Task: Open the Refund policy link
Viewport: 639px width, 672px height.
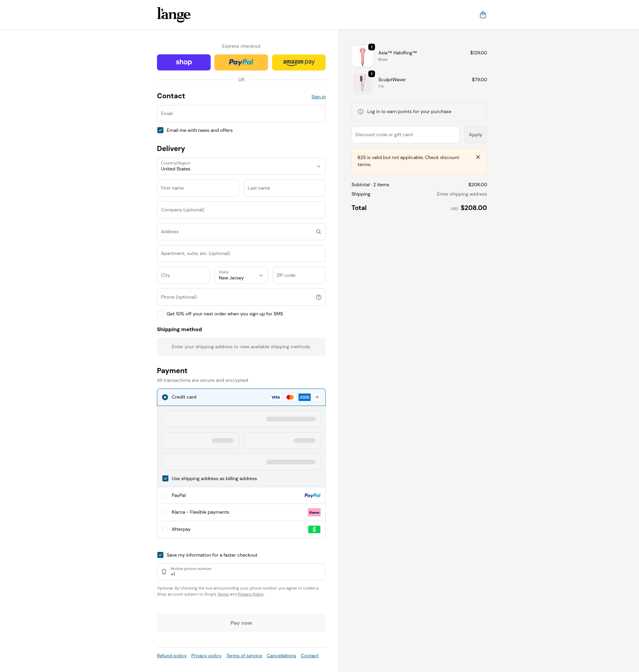Action: 172,656
